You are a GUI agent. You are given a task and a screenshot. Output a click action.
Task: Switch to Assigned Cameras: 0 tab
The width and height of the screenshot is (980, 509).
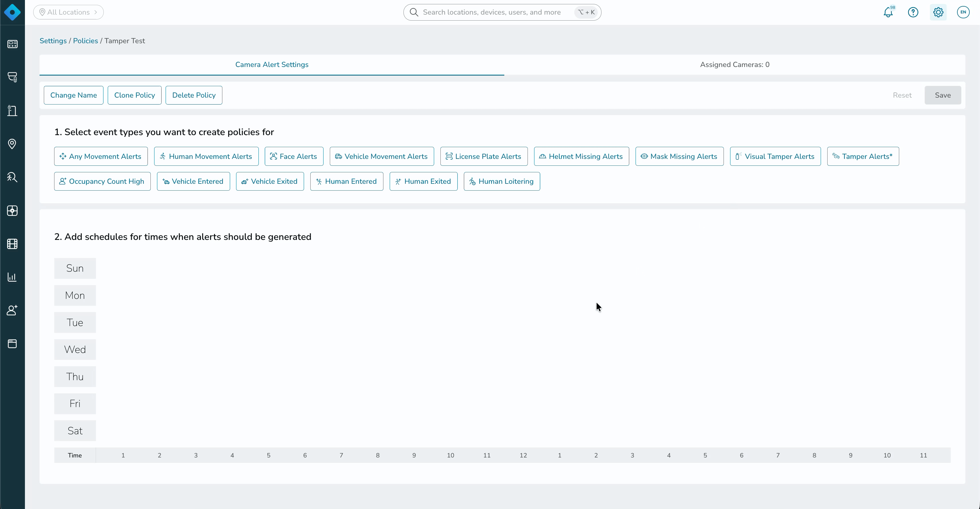735,65
